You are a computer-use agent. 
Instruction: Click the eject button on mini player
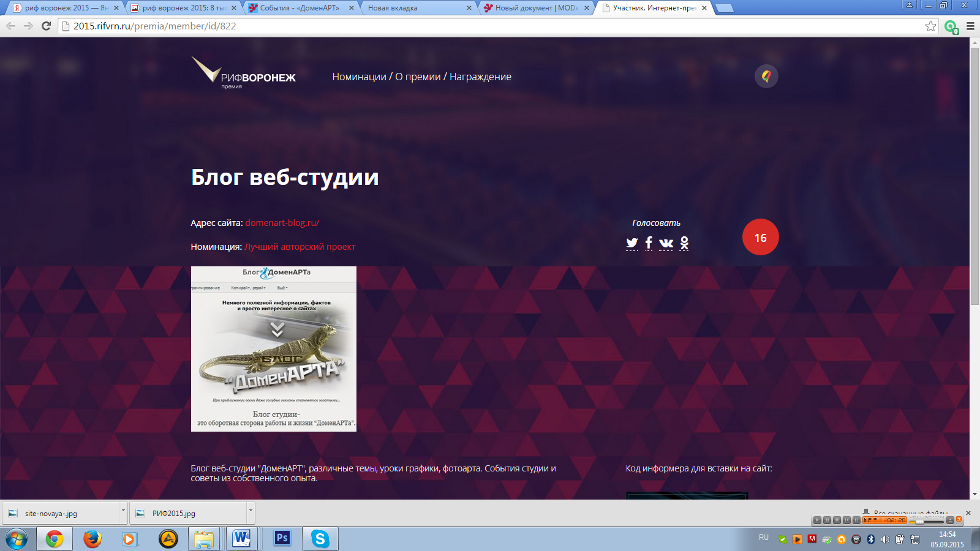(950, 520)
